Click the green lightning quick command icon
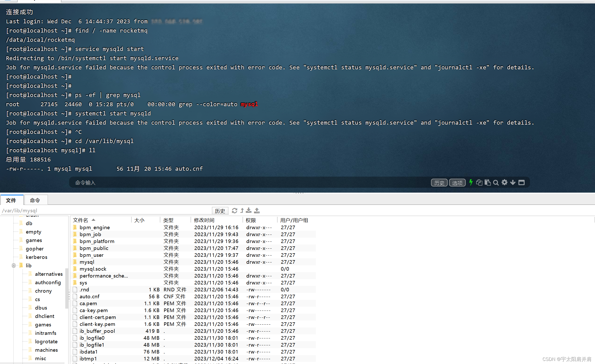The height and width of the screenshot is (364, 595). 471,182
